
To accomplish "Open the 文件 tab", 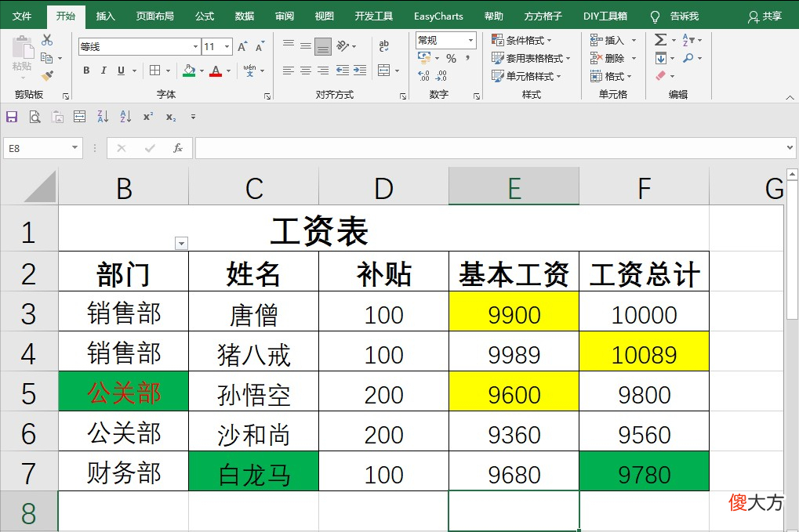I will point(22,16).
